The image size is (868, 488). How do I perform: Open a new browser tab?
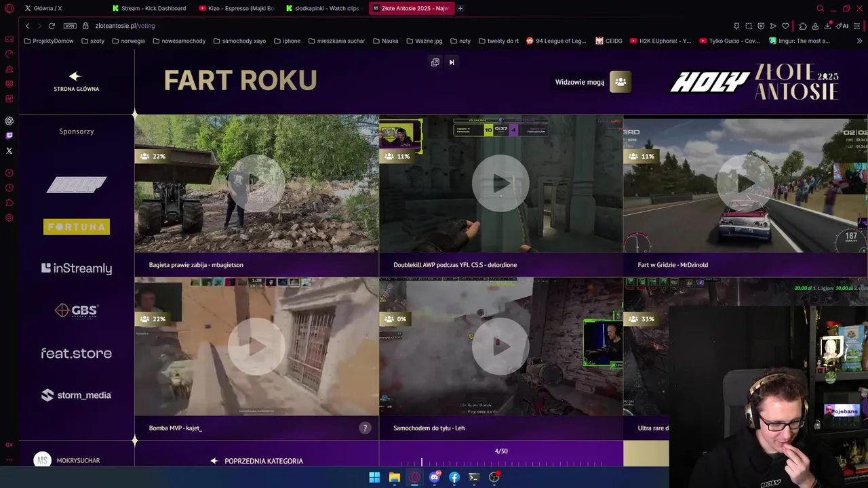460,8
